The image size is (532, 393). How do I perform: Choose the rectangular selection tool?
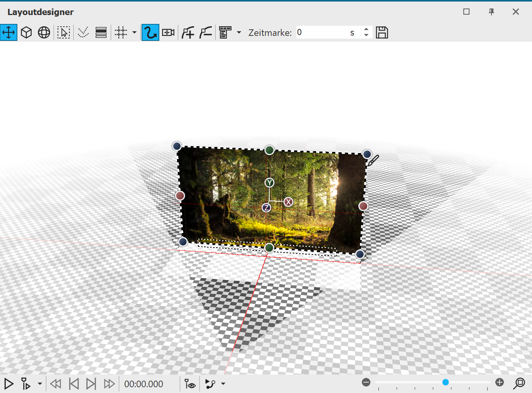[64, 32]
